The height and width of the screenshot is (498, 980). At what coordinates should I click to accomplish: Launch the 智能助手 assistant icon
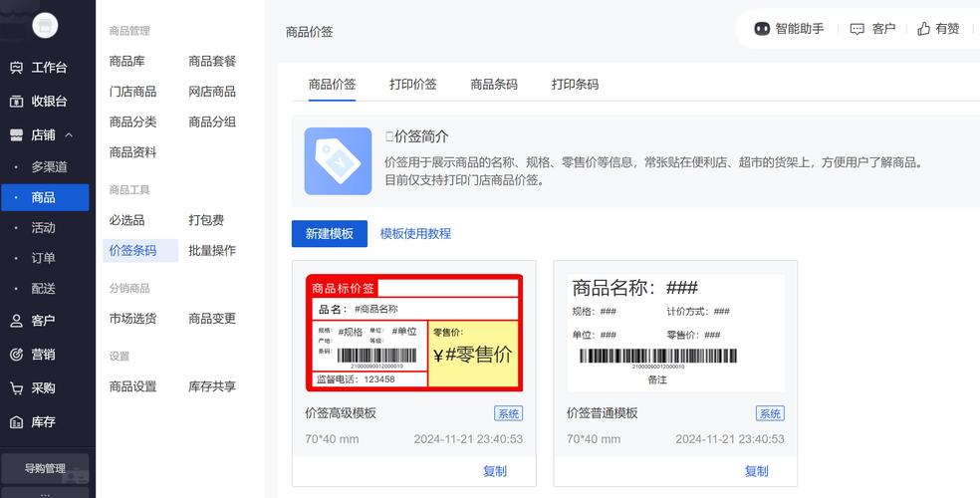click(x=762, y=29)
